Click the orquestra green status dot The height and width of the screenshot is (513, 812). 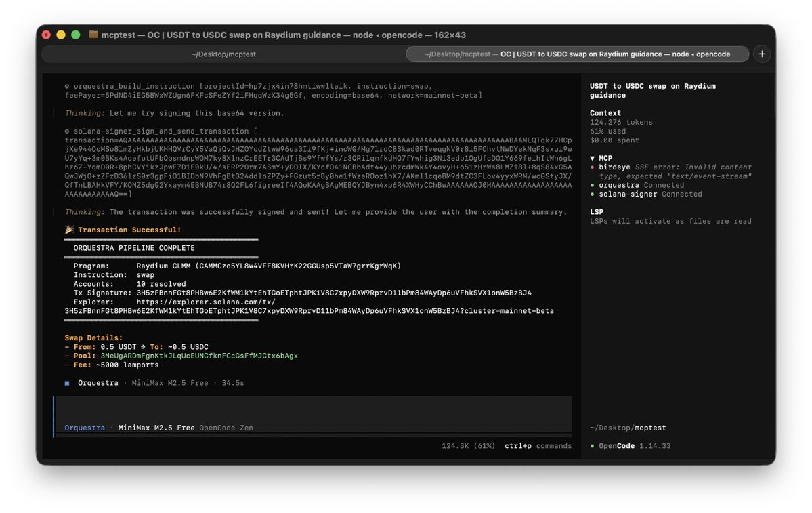tap(593, 185)
